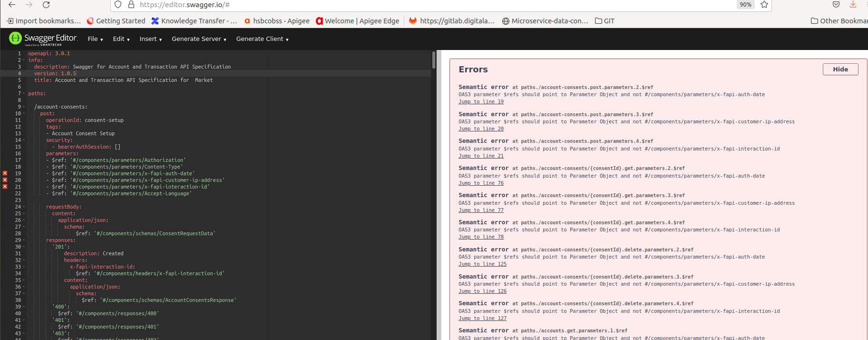The height and width of the screenshot is (340, 868).
Task: Follow the Jump to line 127 link
Action: [482, 319]
